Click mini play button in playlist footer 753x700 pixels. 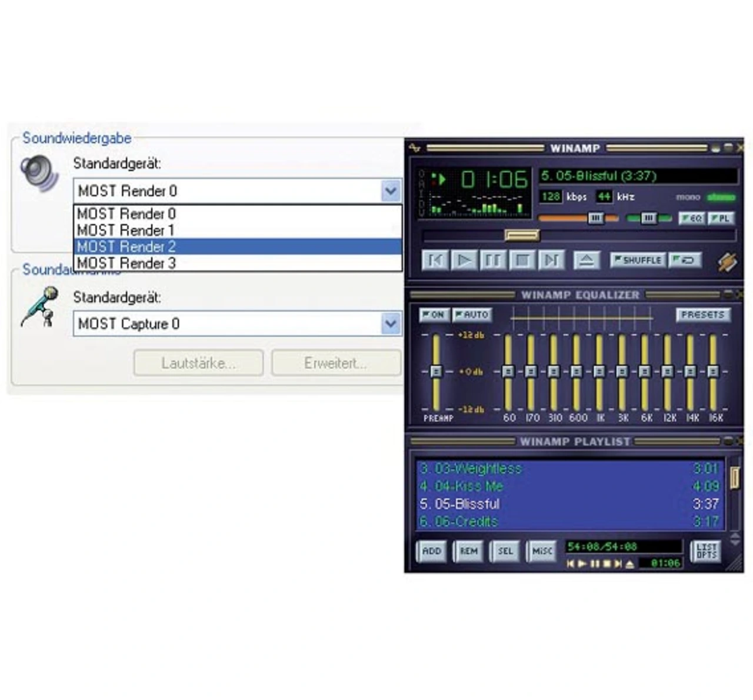(x=582, y=564)
